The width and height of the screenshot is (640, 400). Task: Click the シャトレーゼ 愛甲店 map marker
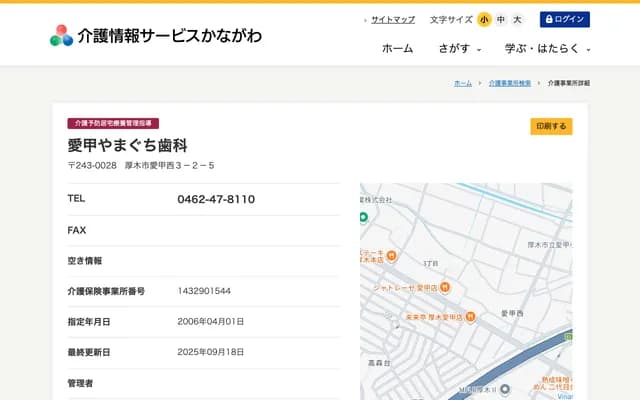click(445, 287)
